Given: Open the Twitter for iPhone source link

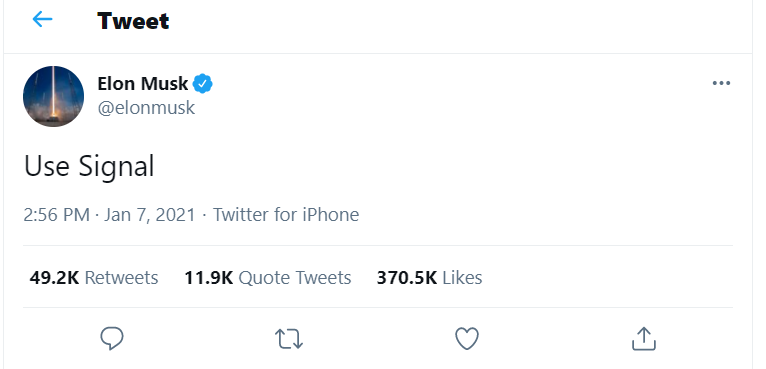Looking at the screenshot, I should tap(286, 215).
